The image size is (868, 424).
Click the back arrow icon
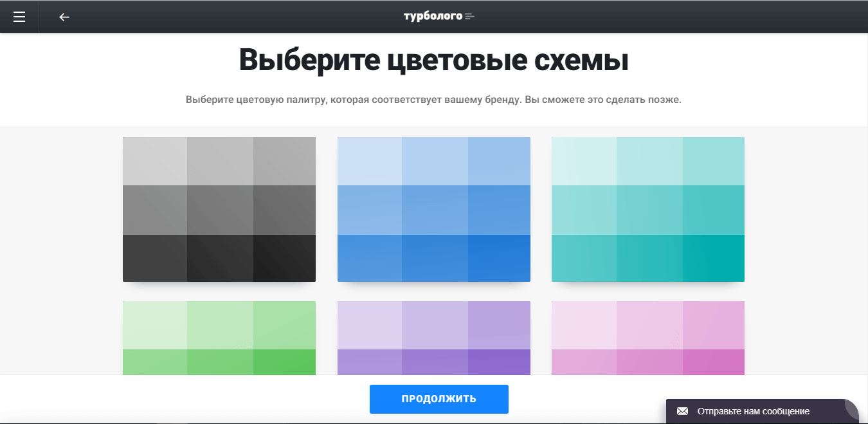(x=64, y=17)
